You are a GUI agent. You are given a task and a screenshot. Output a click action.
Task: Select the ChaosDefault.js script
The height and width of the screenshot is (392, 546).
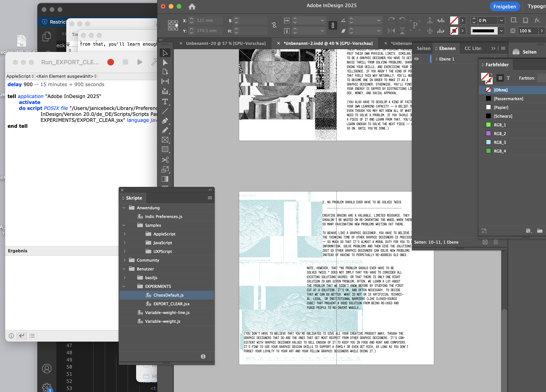tap(166, 295)
